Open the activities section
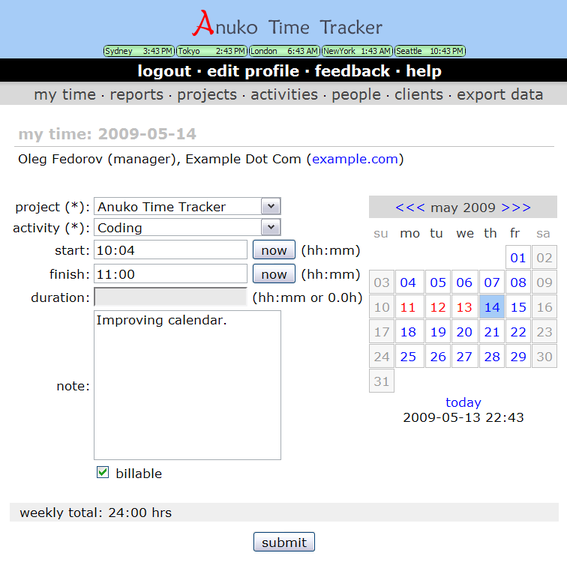Viewport: 567px width, 562px height. 284,95
